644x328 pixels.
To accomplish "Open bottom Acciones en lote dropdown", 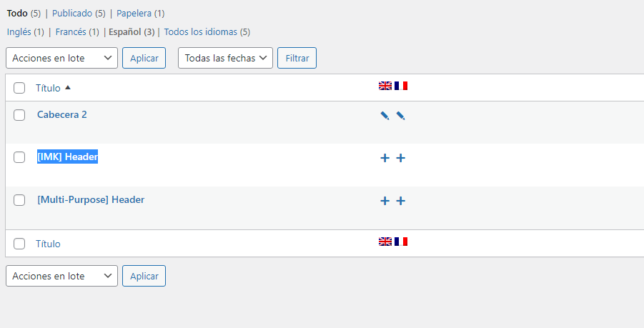I will pyautogui.click(x=61, y=276).
